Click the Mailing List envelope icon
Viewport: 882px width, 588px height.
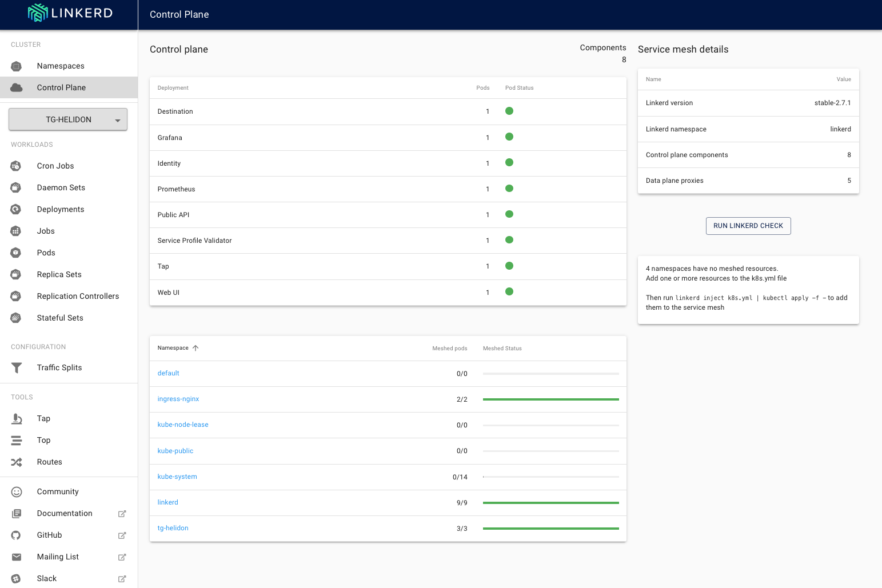pyautogui.click(x=17, y=557)
